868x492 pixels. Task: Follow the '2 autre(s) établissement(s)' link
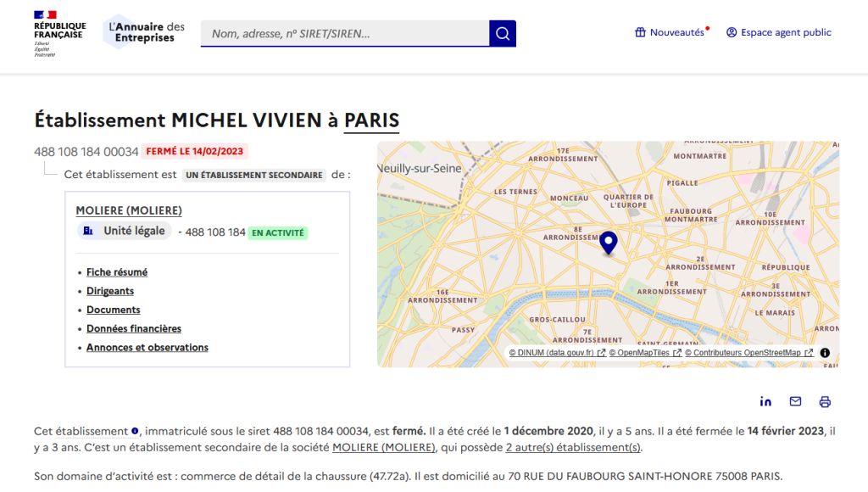tap(573, 447)
